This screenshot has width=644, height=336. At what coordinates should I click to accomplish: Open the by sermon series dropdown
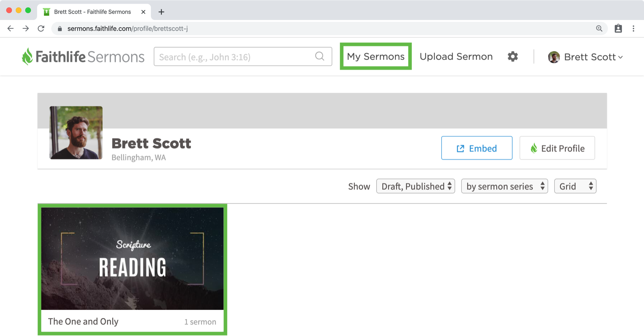(x=504, y=186)
